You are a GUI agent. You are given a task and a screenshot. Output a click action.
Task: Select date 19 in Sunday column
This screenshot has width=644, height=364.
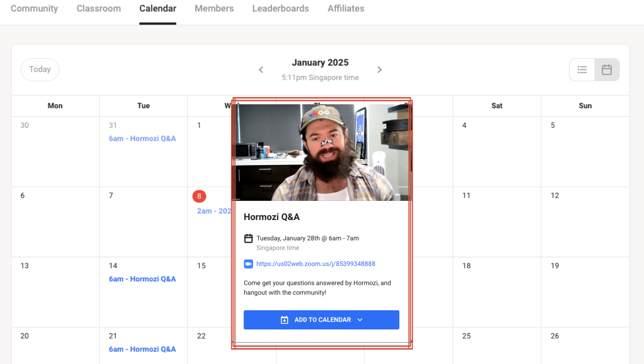click(555, 266)
